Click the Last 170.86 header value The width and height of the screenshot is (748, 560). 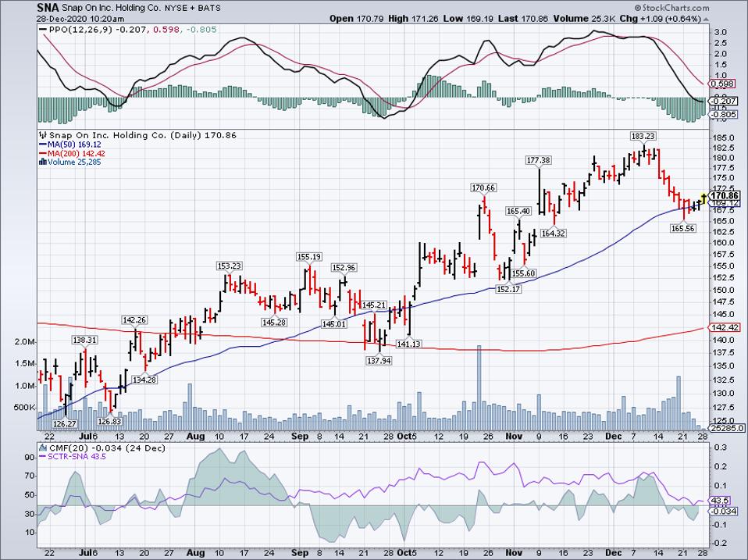coord(523,19)
